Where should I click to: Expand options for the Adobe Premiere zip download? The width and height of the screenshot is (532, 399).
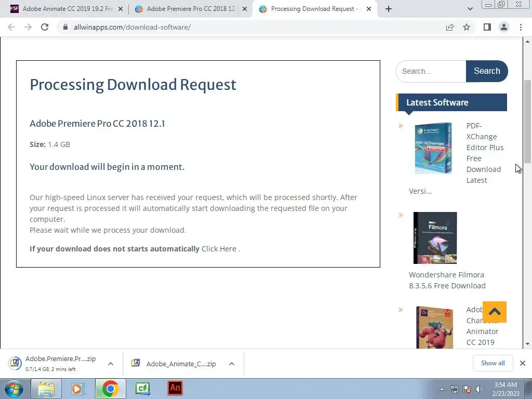(111, 364)
